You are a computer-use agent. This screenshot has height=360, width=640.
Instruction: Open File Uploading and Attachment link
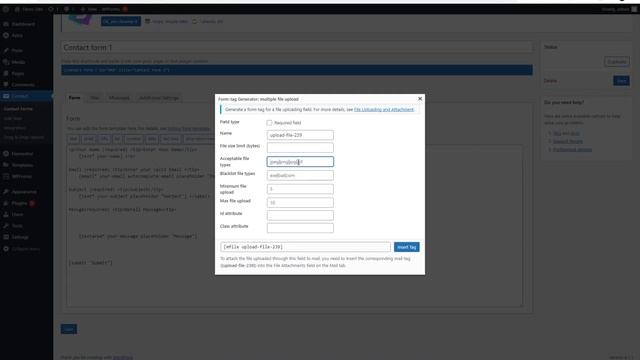(384, 109)
